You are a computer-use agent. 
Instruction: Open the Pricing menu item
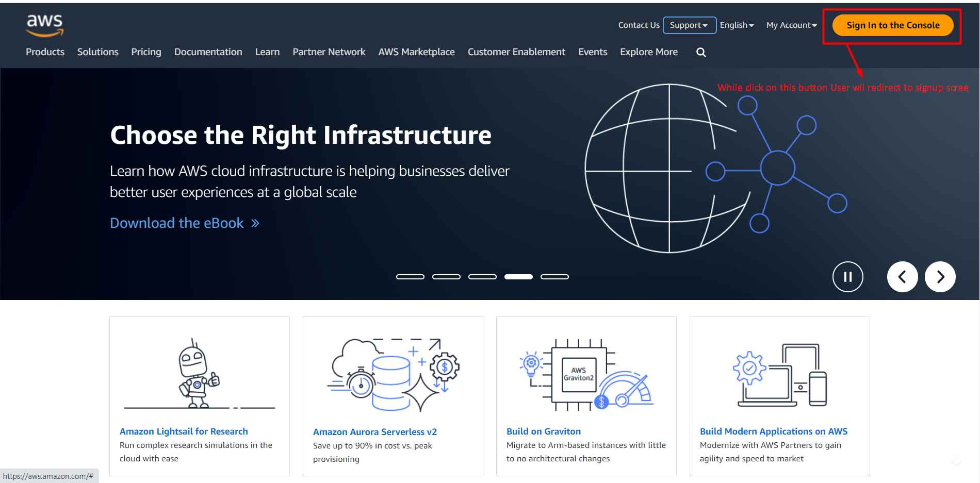146,52
